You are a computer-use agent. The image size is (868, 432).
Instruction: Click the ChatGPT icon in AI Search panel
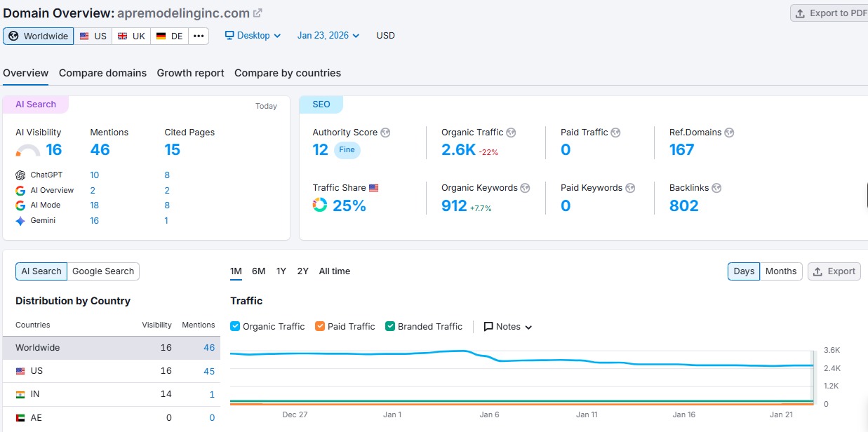[x=19, y=175]
